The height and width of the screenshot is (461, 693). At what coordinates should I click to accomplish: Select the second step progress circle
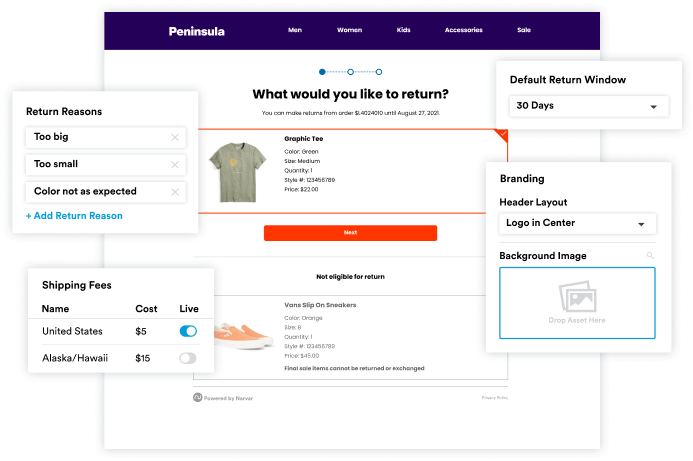pyautogui.click(x=350, y=71)
